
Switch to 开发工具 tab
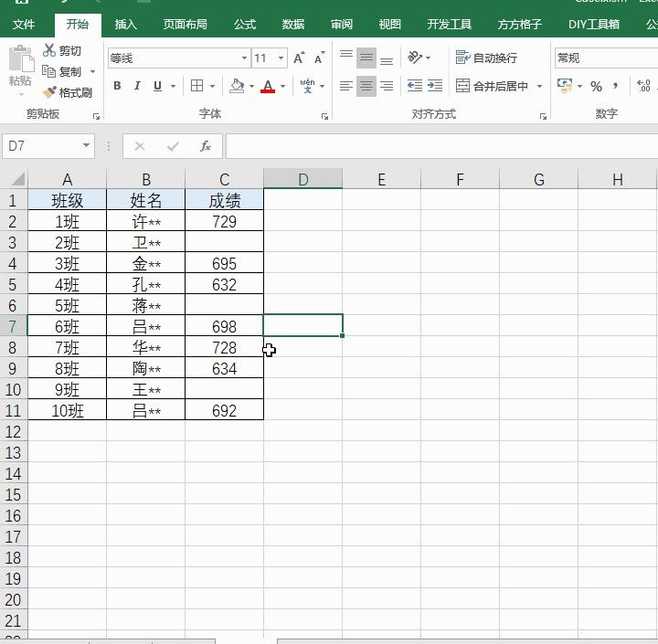click(450, 25)
